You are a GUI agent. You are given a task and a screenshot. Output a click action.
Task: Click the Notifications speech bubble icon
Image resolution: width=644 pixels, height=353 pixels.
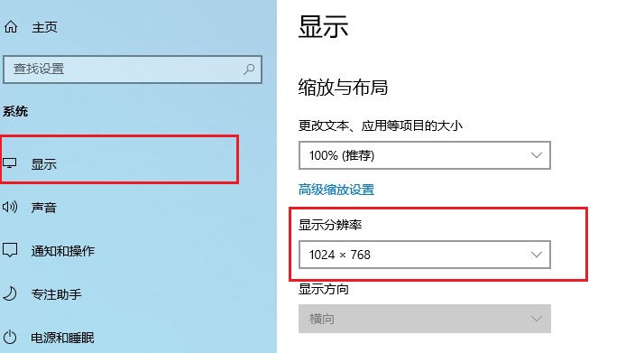point(10,250)
